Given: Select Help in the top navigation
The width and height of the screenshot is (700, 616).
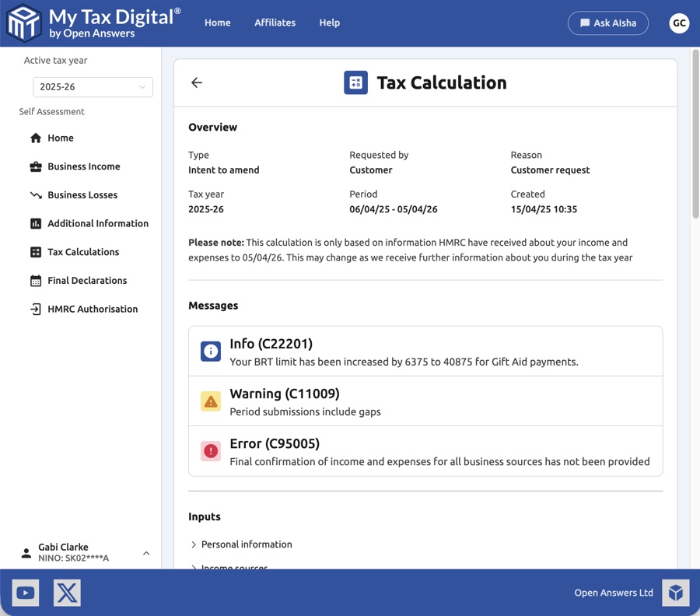Looking at the screenshot, I should (x=329, y=23).
